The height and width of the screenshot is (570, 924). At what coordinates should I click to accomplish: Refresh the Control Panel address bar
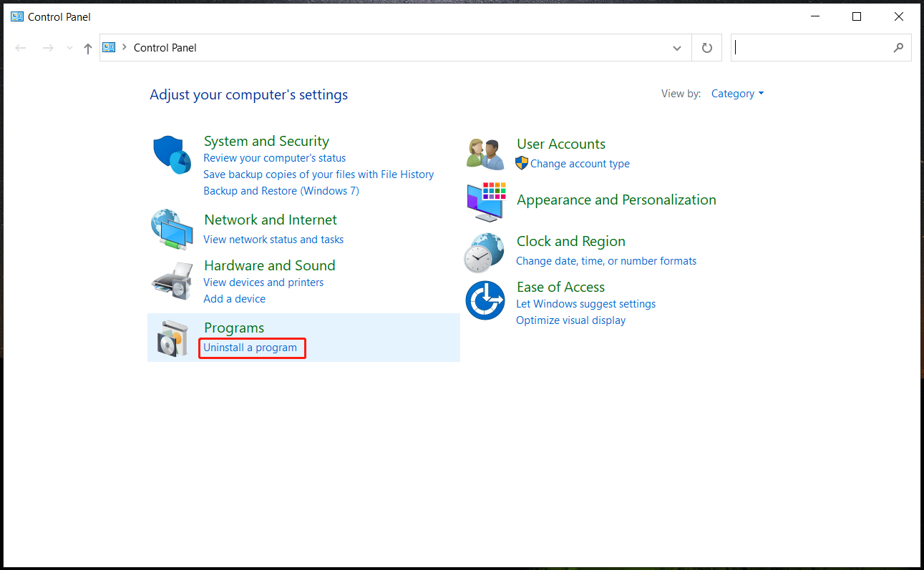coord(707,48)
